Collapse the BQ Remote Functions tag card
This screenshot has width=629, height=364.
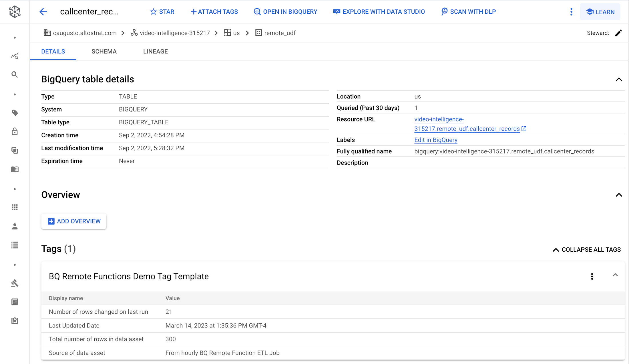click(615, 275)
